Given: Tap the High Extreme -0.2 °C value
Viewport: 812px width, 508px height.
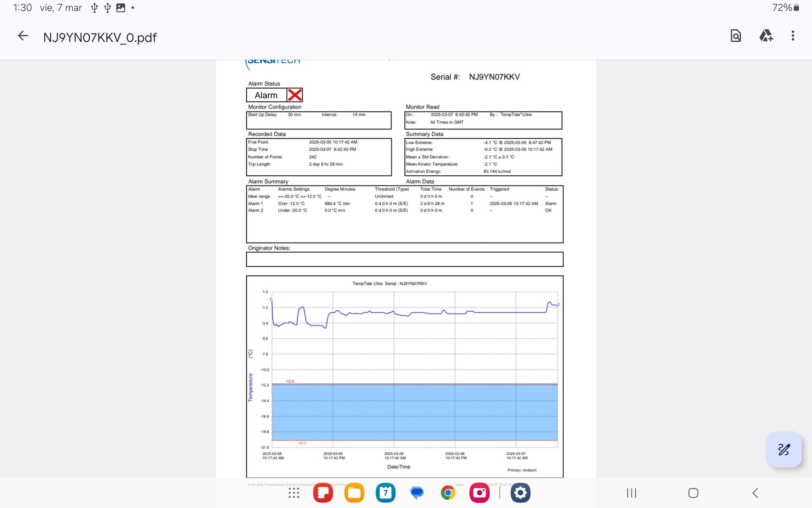Looking at the screenshot, I should tap(518, 149).
